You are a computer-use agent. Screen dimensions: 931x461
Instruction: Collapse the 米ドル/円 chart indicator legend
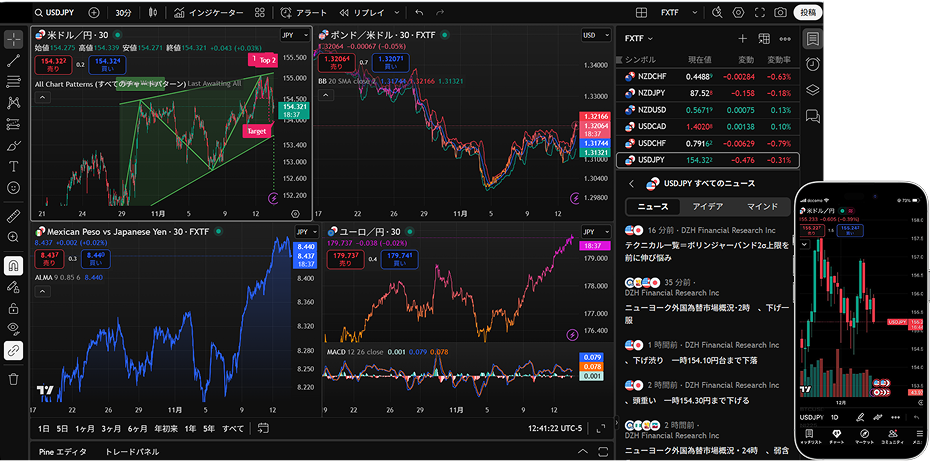click(x=42, y=98)
